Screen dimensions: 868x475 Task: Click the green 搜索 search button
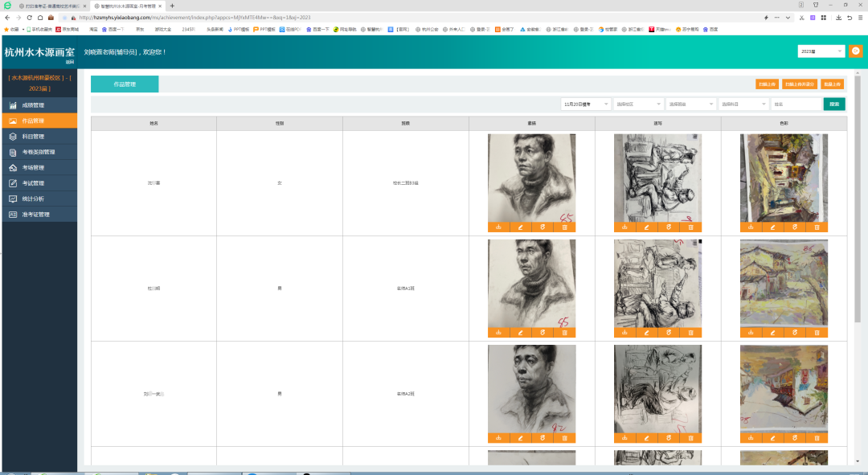coord(834,104)
